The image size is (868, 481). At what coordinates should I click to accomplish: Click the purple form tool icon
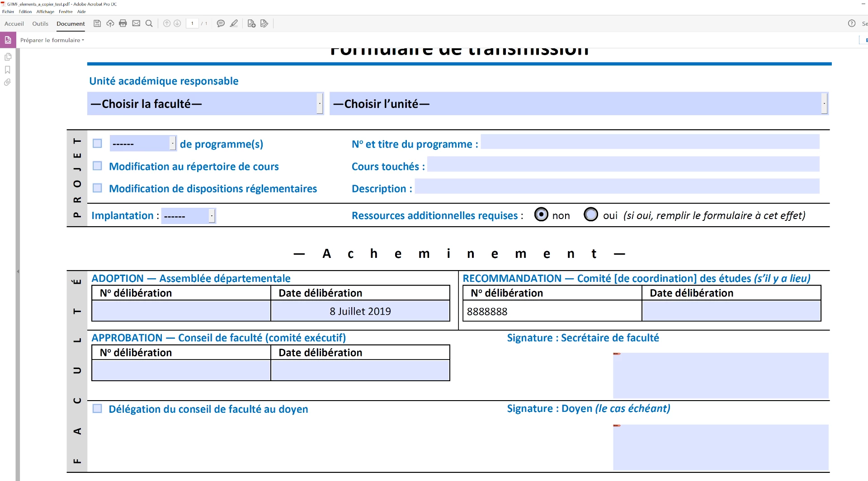8,40
